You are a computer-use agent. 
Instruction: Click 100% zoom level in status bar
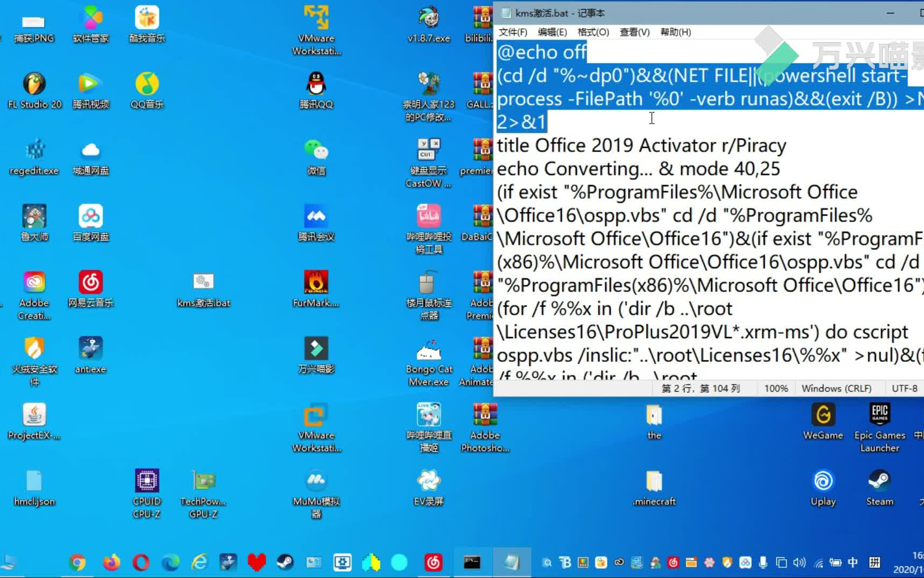[x=776, y=389]
